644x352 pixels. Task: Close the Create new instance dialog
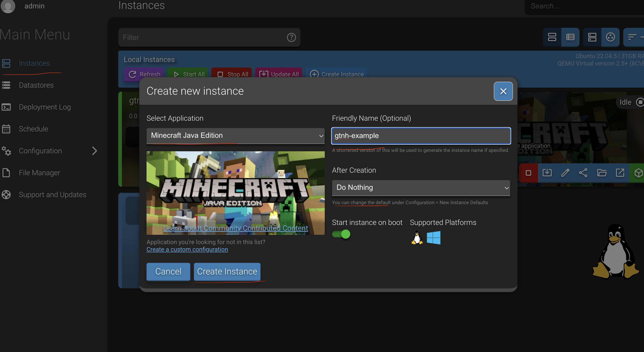(x=503, y=91)
